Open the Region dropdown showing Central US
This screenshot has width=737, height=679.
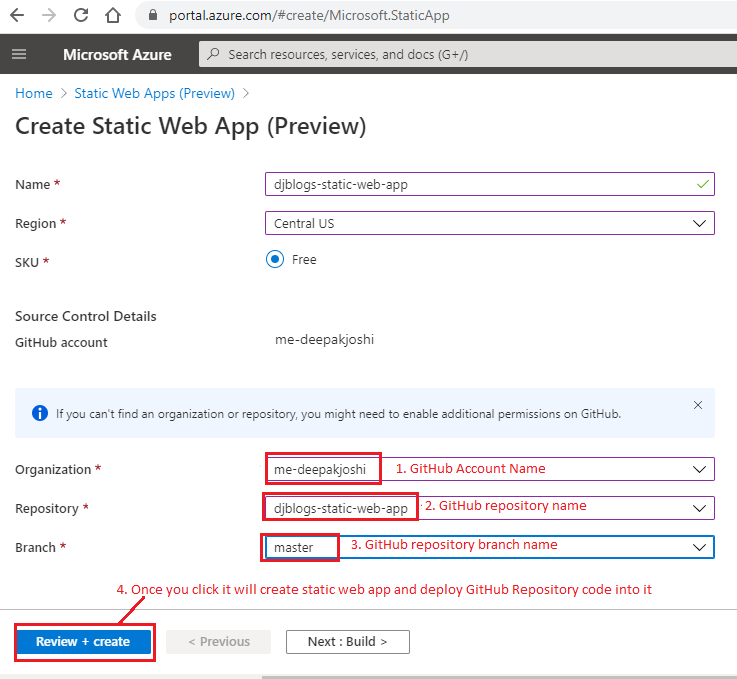490,223
